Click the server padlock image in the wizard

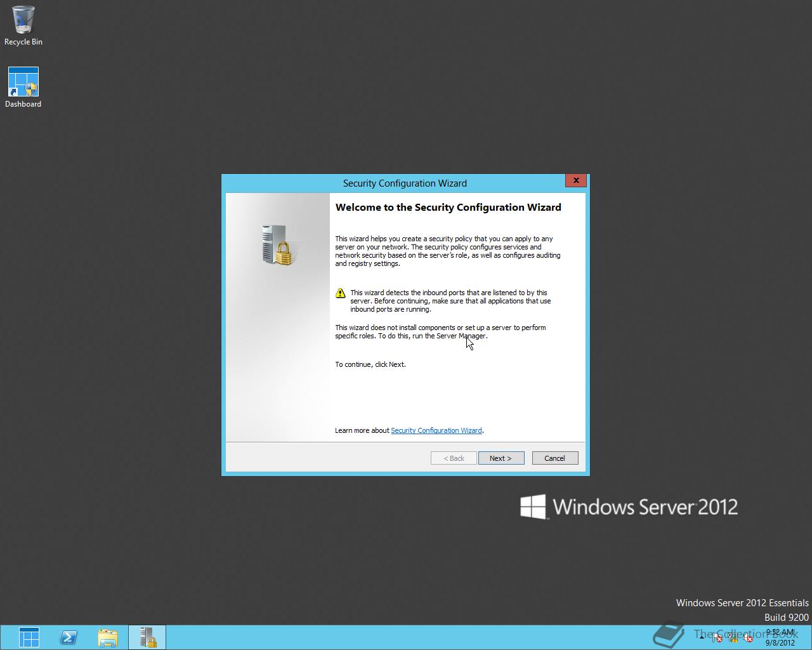(x=277, y=245)
